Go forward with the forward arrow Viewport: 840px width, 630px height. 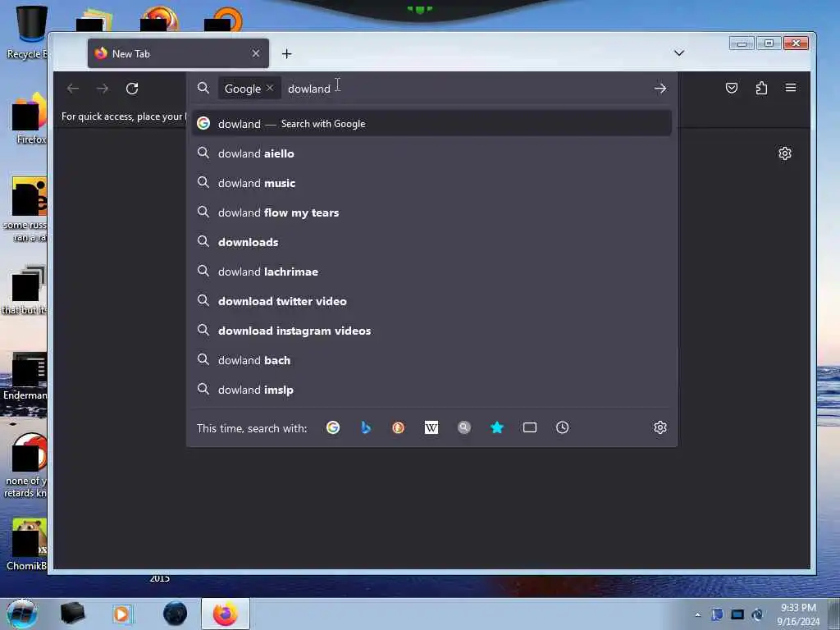[x=103, y=89]
